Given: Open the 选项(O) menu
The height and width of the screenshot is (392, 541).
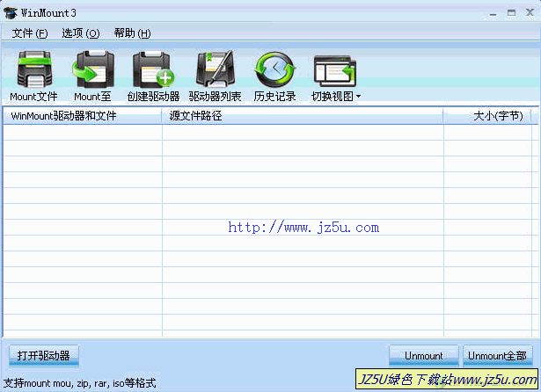Looking at the screenshot, I should 80,33.
